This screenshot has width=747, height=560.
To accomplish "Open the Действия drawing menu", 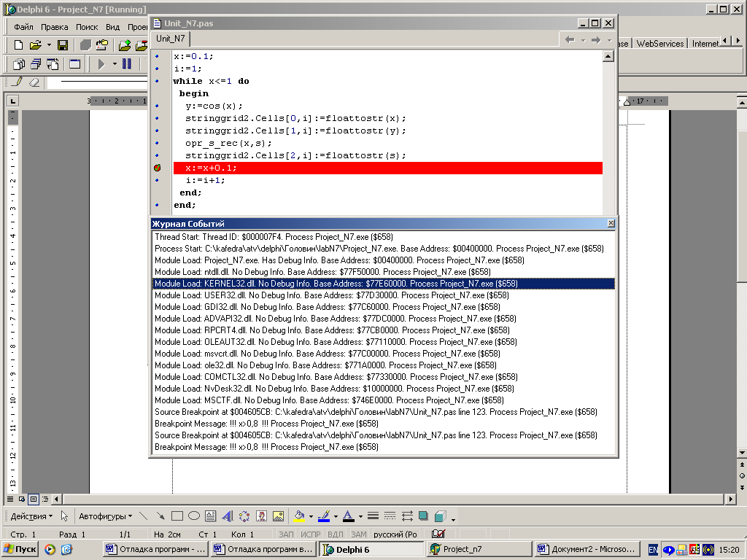I will pos(31,516).
